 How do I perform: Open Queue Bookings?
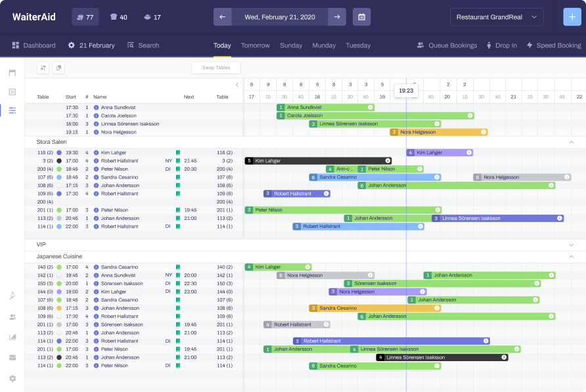pos(447,45)
